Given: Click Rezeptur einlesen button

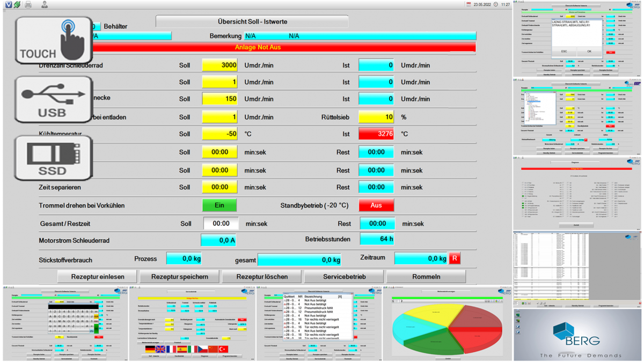Looking at the screenshot, I should click(x=98, y=277).
